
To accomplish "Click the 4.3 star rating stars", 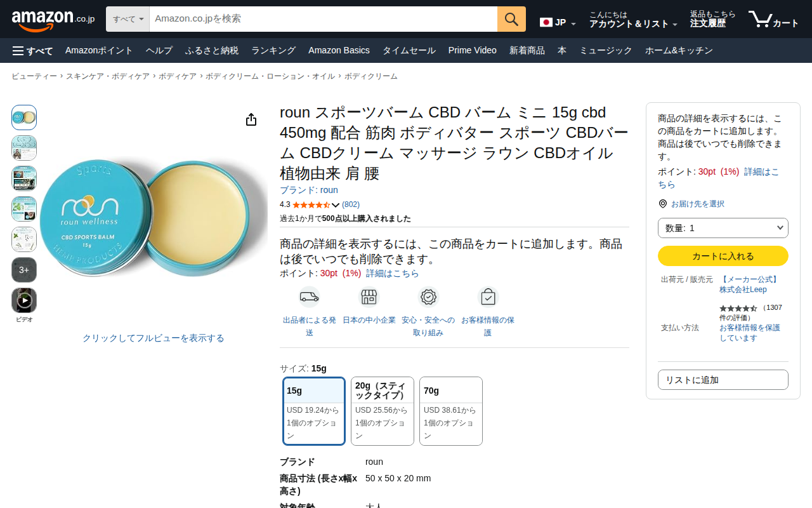I will point(311,204).
